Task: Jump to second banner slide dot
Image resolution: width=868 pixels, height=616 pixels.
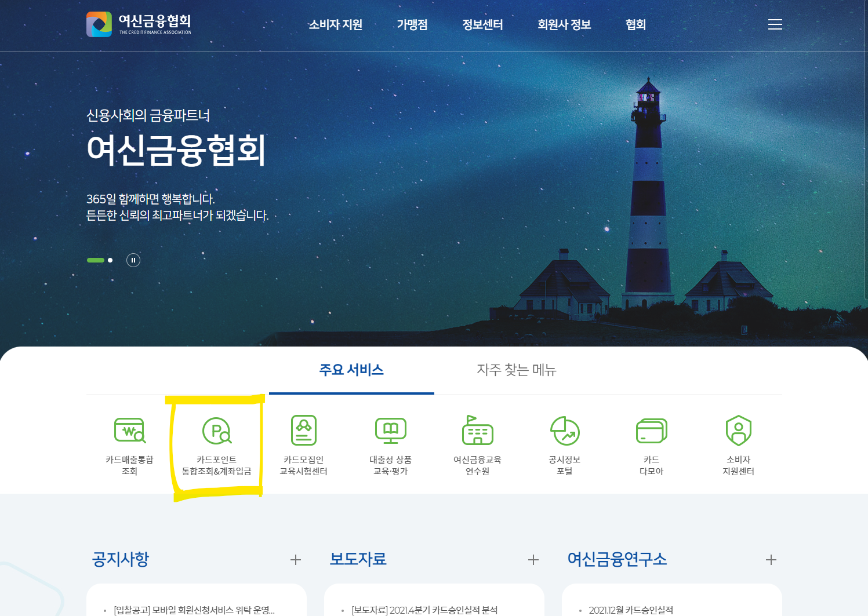Action: [110, 260]
